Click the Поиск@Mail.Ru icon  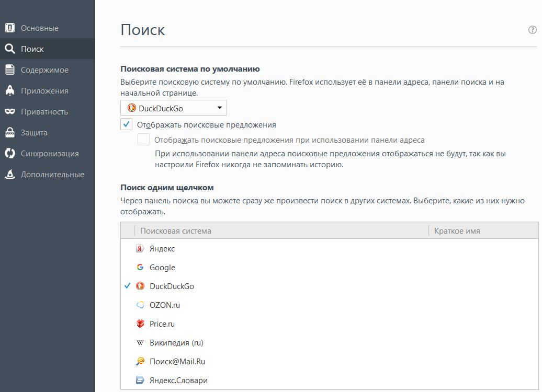[x=140, y=362]
